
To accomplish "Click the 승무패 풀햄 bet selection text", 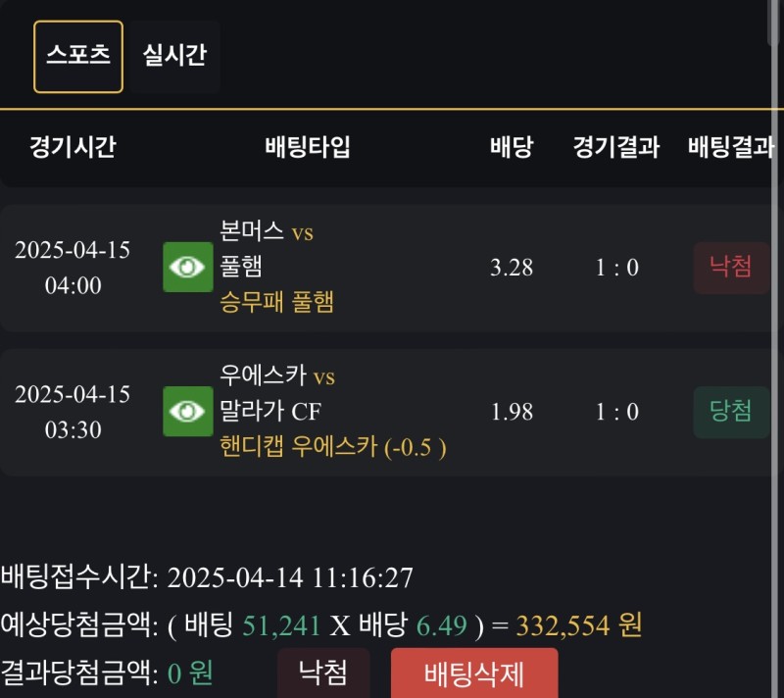I will 278,302.
